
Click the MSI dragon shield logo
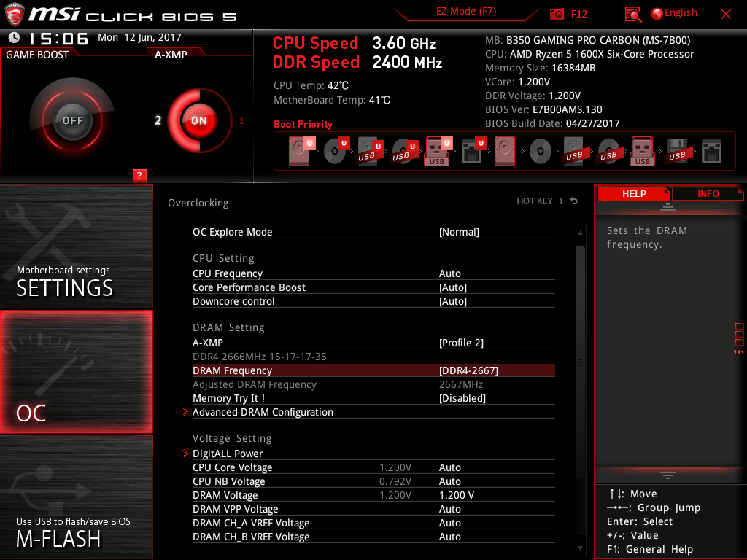point(15,15)
